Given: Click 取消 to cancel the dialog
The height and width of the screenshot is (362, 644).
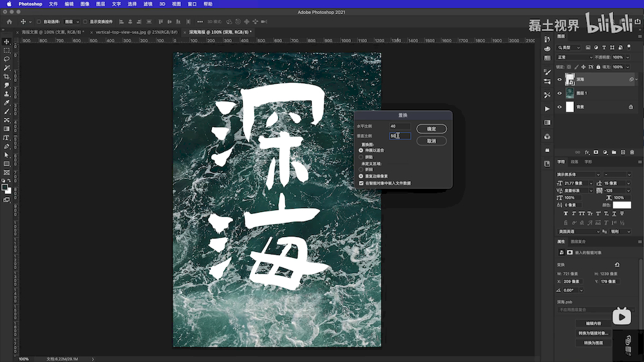Looking at the screenshot, I should 431,140.
